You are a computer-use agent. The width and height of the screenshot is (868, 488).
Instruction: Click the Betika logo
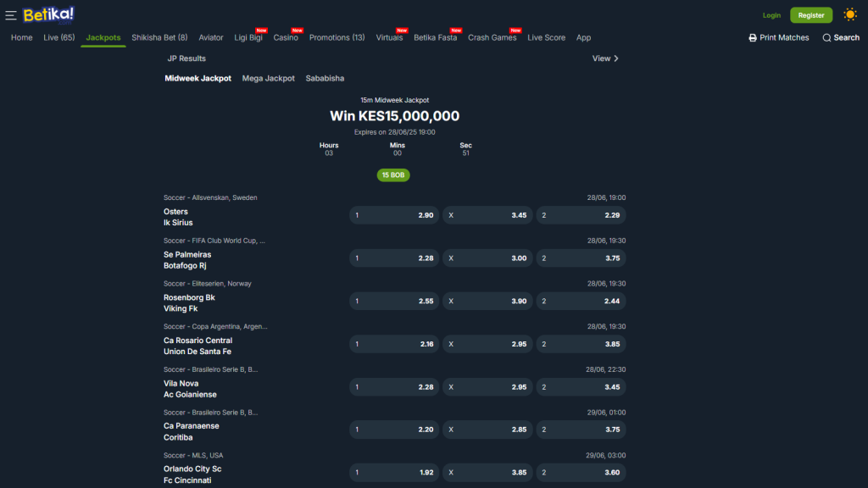point(48,15)
